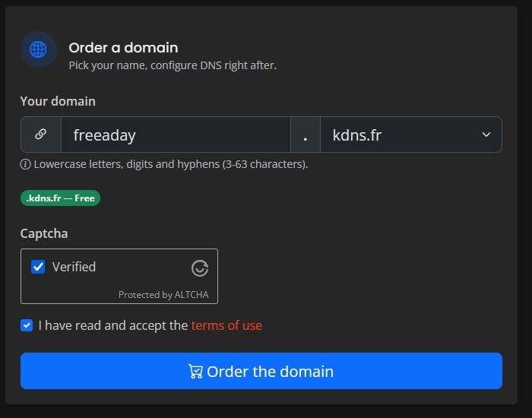
Task: Click the Pick your name subtitle text
Action: click(173, 65)
